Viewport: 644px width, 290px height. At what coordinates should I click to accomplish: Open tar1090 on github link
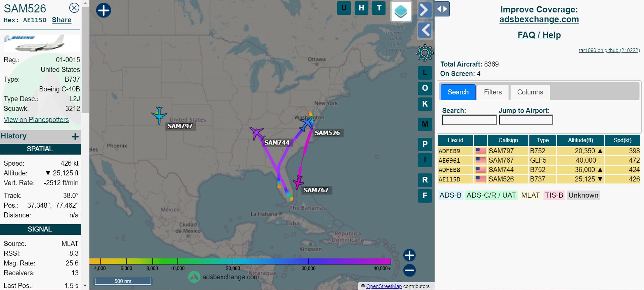[609, 50]
